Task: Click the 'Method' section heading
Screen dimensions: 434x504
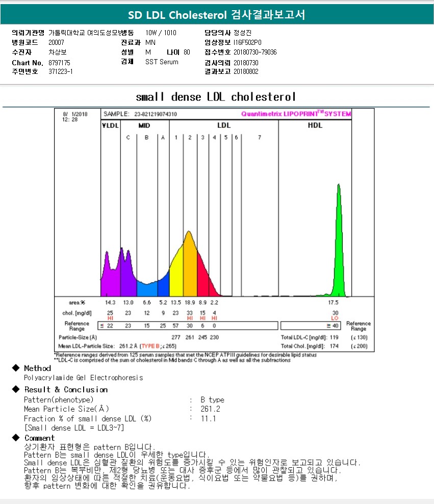Action: [38, 368]
